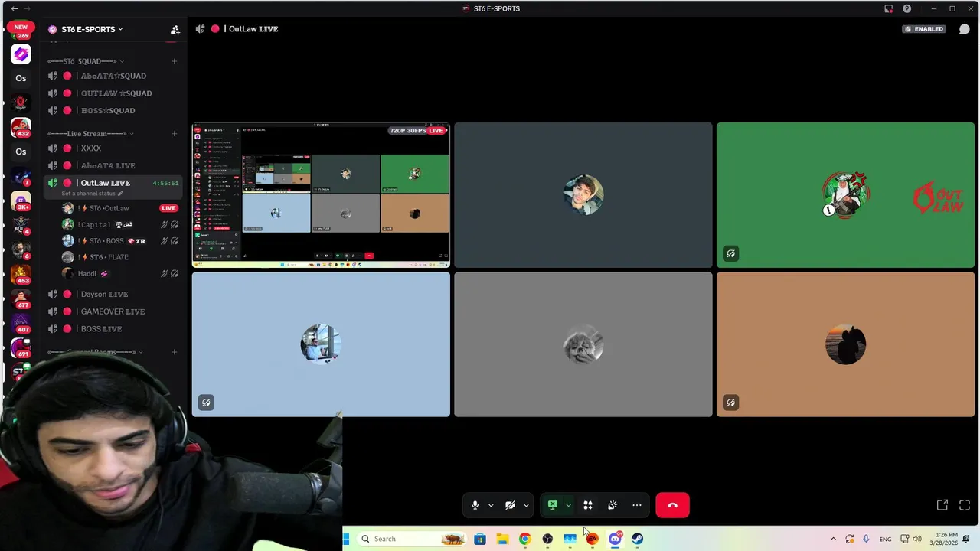Image resolution: width=980 pixels, height=551 pixels.
Task: Join GAMEOVER LIVE voice channel
Action: click(x=113, y=311)
